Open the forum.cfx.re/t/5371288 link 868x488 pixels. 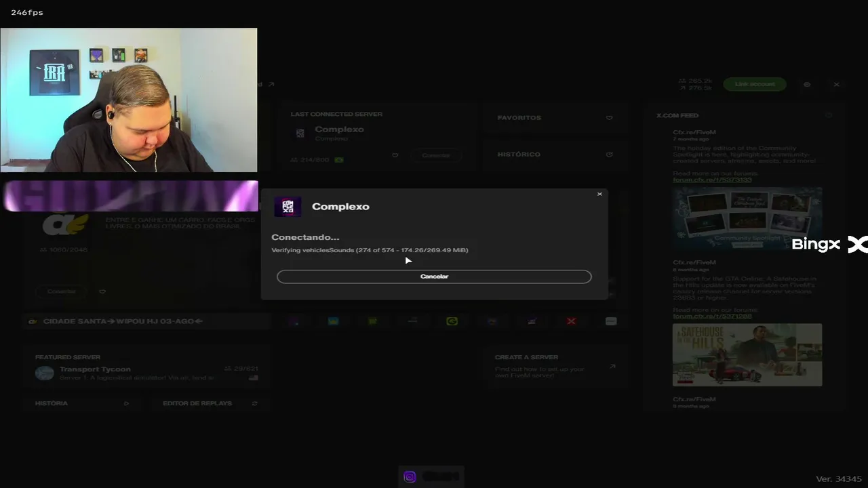pyautogui.click(x=712, y=316)
